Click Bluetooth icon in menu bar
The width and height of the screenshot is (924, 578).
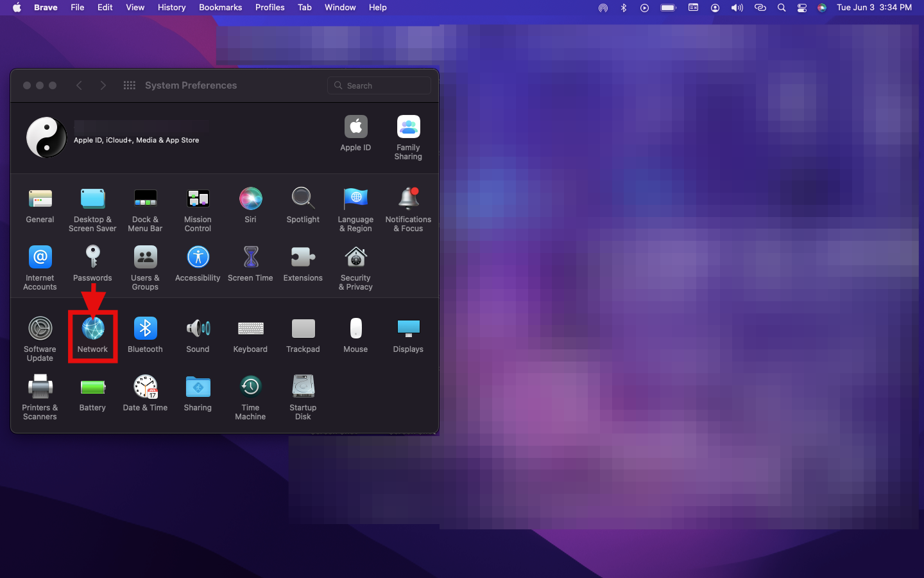point(624,8)
